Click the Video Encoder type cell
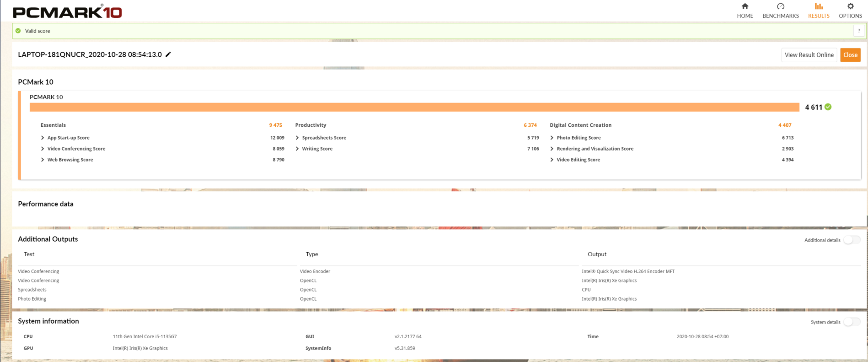Screen dimensions: 868x362 [x=315, y=271]
